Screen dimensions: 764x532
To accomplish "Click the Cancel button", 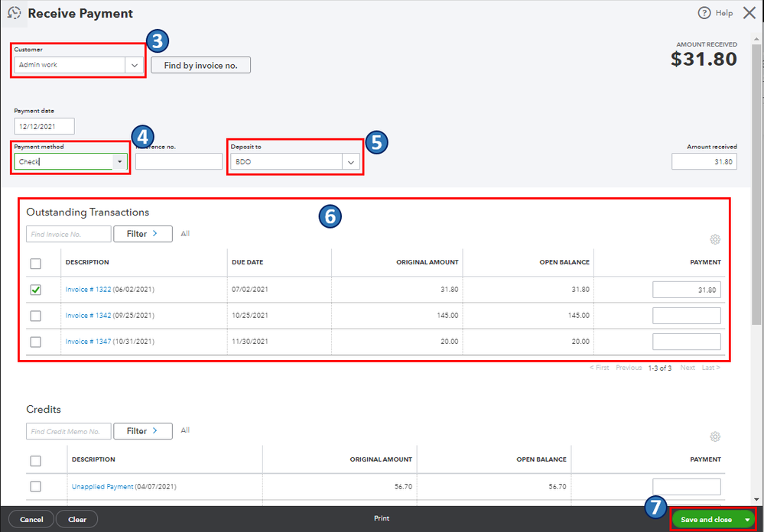I will (x=31, y=519).
